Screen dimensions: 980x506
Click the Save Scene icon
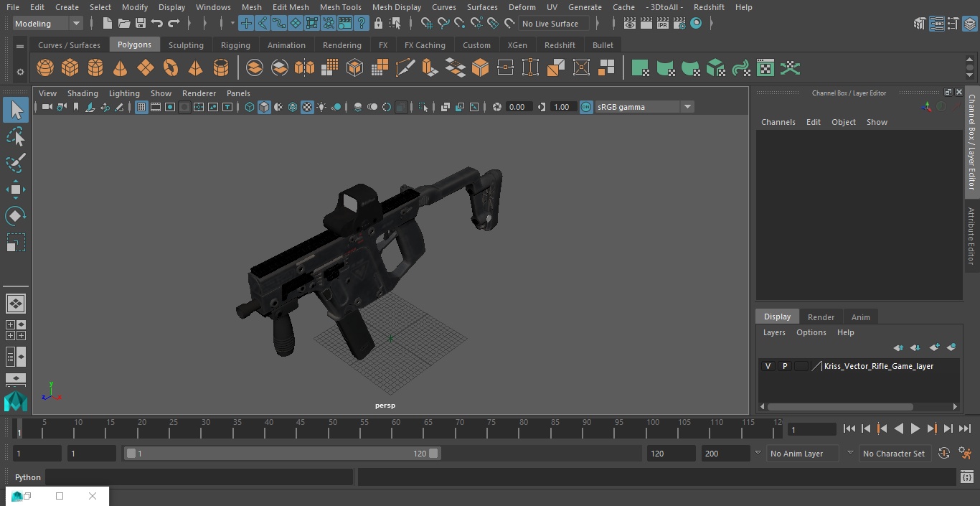pyautogui.click(x=141, y=24)
